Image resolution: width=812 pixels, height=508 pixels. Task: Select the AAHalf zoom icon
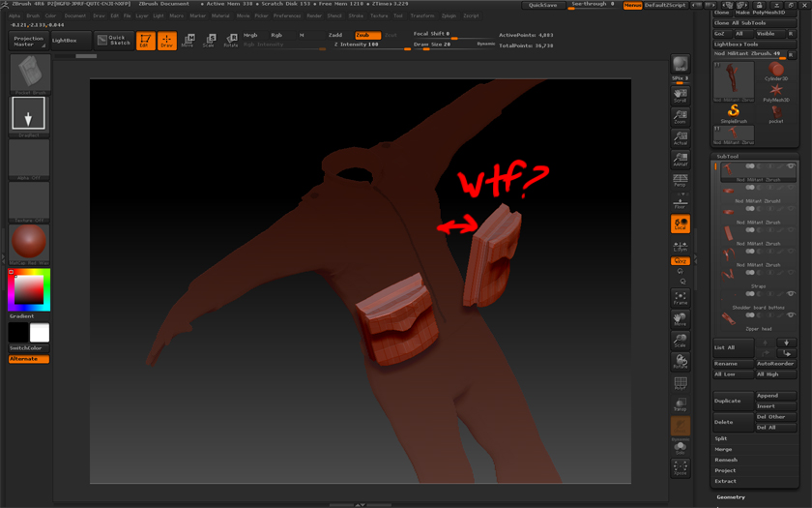[681, 160]
